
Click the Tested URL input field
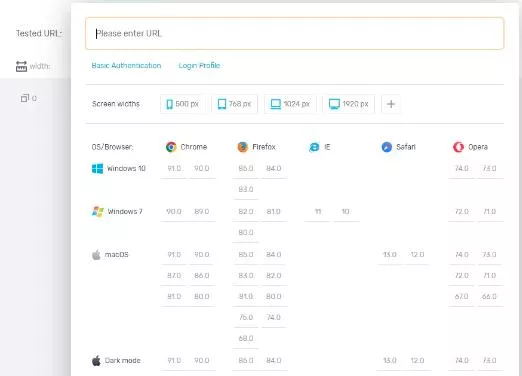tap(294, 33)
